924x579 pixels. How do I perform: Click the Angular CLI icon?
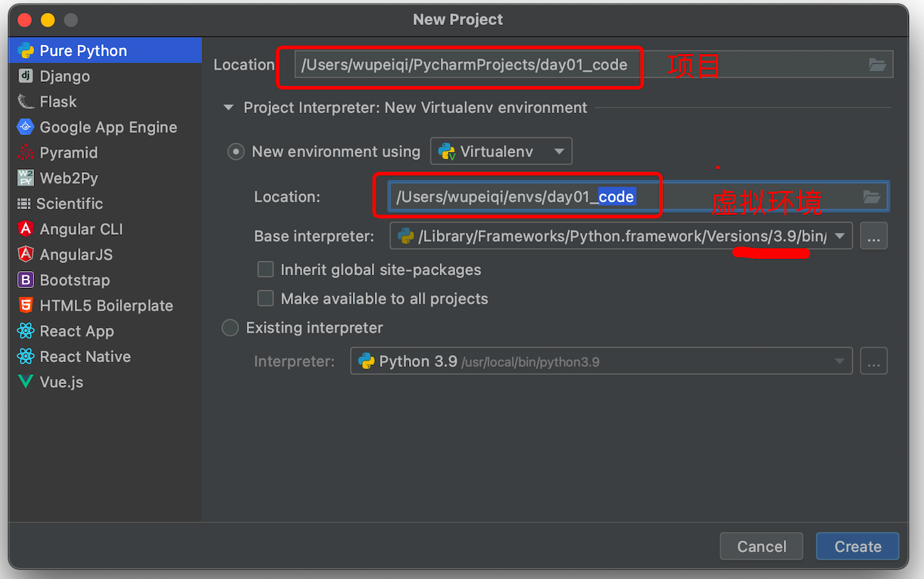coord(26,229)
